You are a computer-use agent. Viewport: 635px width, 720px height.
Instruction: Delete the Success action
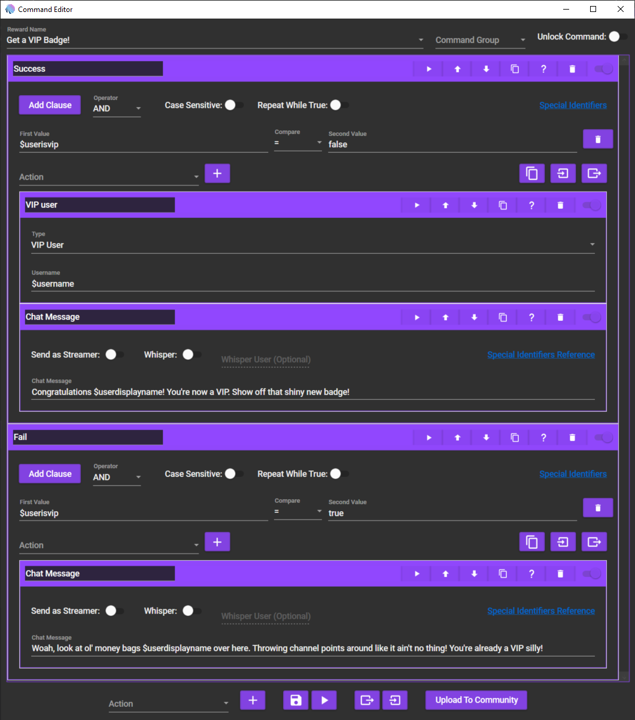tap(572, 69)
